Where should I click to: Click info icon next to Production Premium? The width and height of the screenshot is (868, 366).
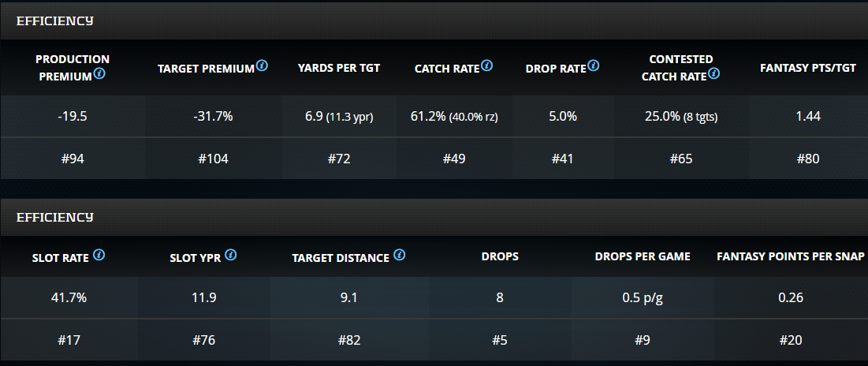(99, 74)
